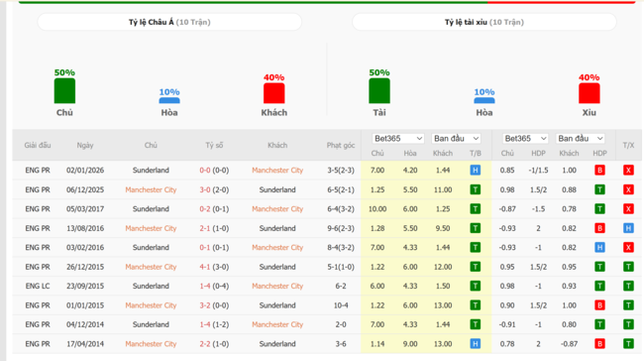Click handicap value -1/1.5 for 02/01/2026
Image resolution: width=644 pixels, height=361 pixels.
[x=538, y=171]
